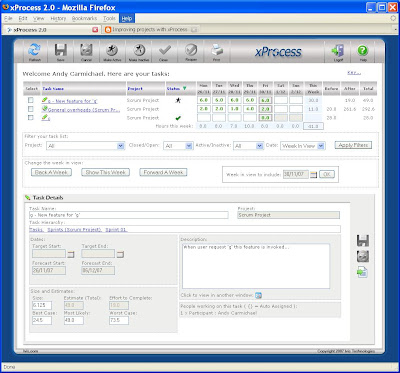Click the Forward A Week button
Viewport: 400px width, 373px height.
click(163, 172)
